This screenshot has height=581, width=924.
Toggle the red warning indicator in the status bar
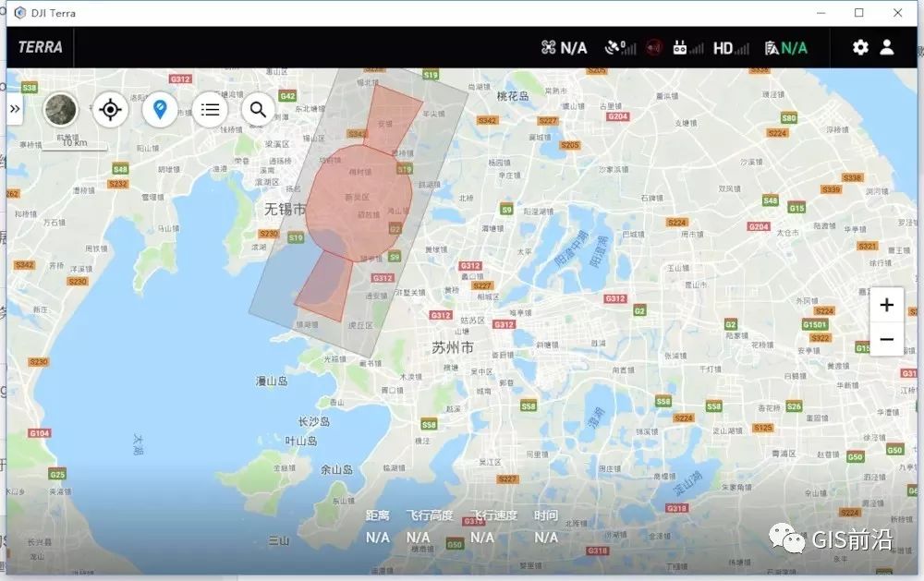(x=656, y=47)
